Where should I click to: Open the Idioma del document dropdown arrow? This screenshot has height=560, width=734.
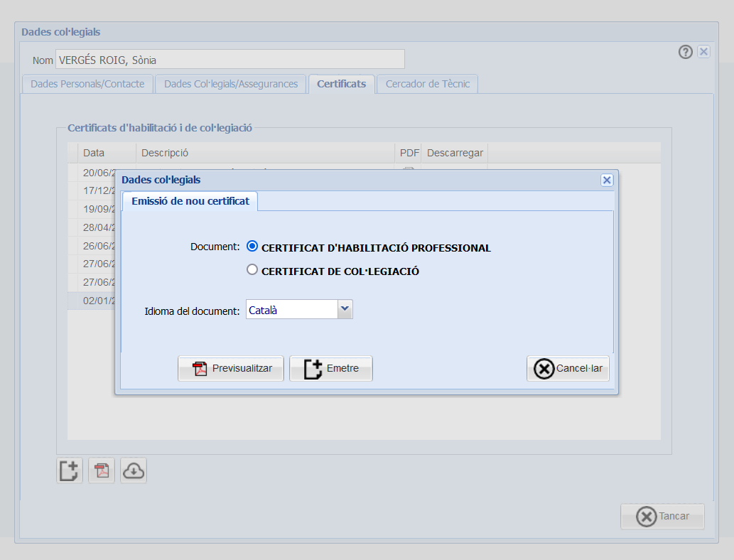coord(345,309)
